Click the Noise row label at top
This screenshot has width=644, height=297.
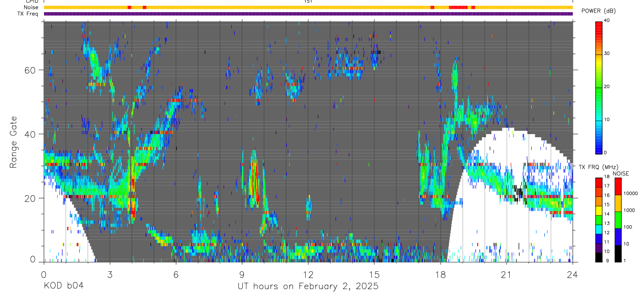[x=30, y=7]
